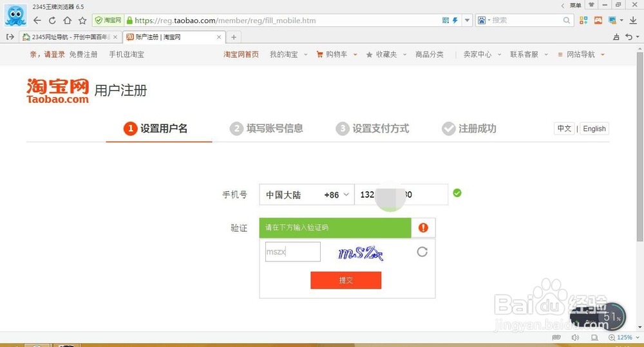Click the green 请在下方输入验证码 slider bar
This screenshot has width=644, height=347.
(335, 227)
